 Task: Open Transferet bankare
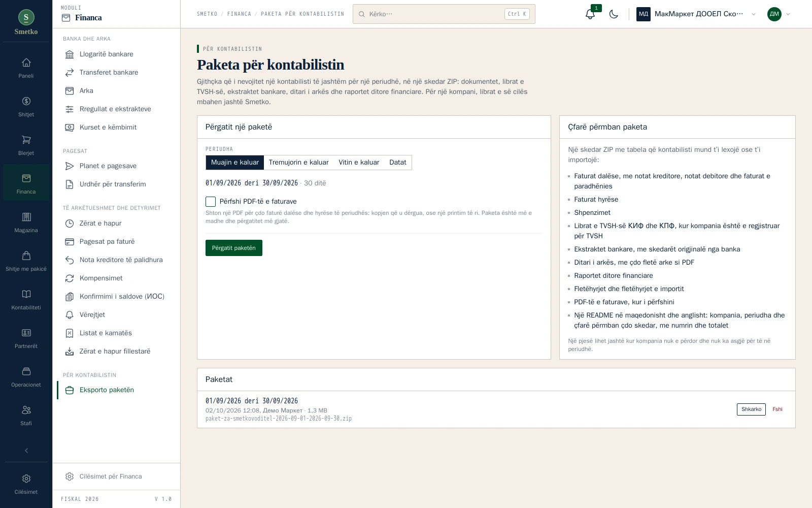pyautogui.click(x=116, y=73)
